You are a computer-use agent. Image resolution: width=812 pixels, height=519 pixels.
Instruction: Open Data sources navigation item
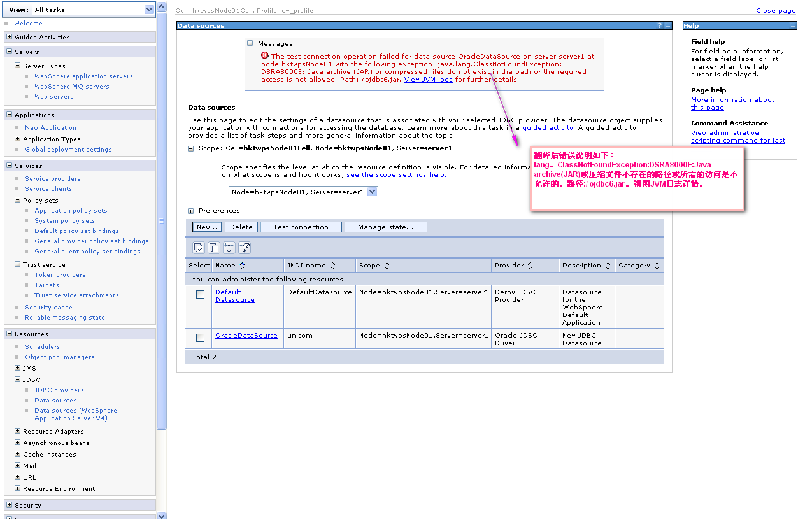tap(55, 401)
